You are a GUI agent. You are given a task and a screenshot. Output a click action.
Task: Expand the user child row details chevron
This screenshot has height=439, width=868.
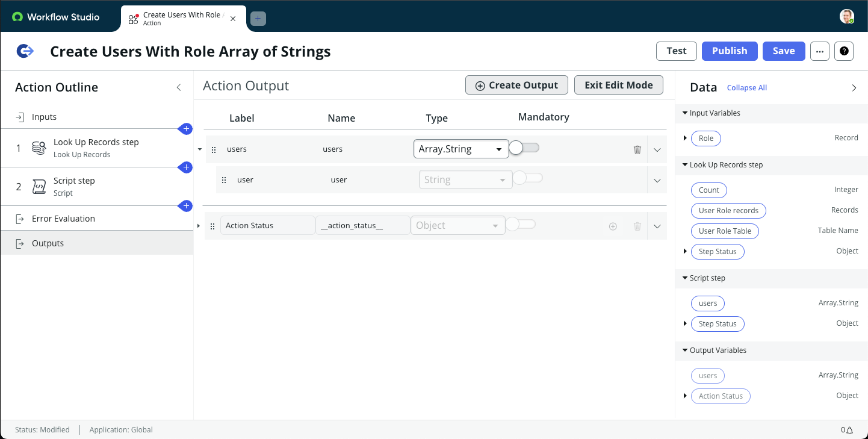click(x=657, y=181)
